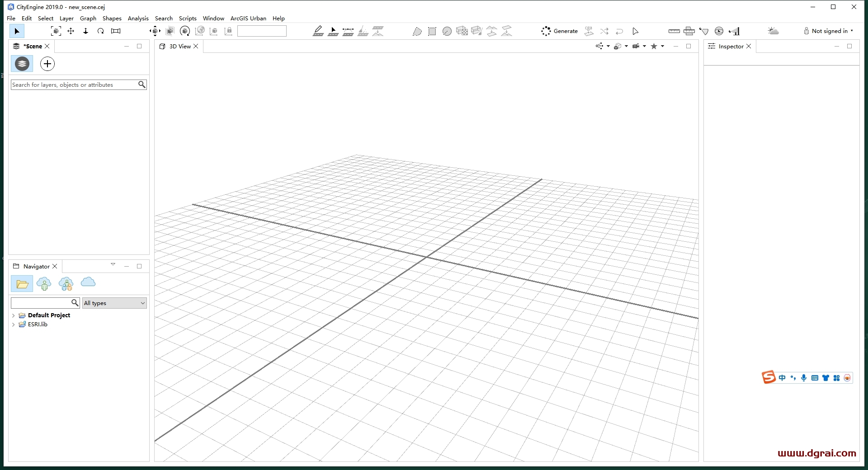Screen dimensions: 868x470
Task: Click the add layer plus button
Action: pyautogui.click(x=47, y=64)
